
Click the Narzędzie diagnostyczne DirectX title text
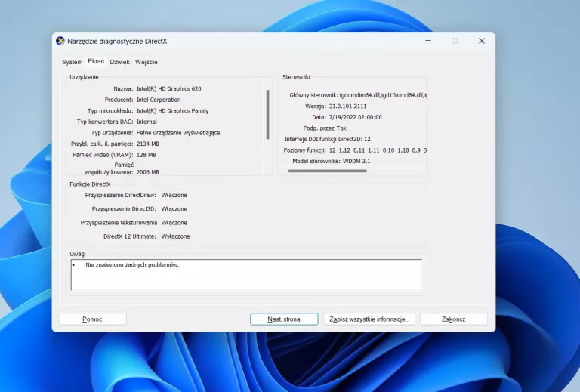(x=117, y=42)
